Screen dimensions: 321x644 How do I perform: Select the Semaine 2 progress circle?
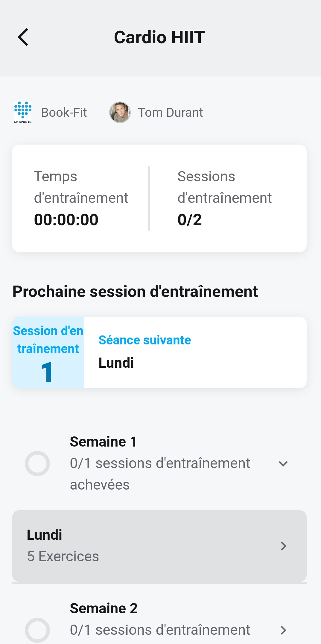point(37,630)
